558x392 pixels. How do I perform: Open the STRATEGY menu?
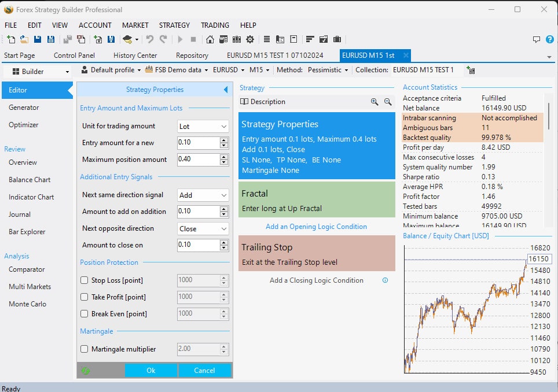click(174, 25)
